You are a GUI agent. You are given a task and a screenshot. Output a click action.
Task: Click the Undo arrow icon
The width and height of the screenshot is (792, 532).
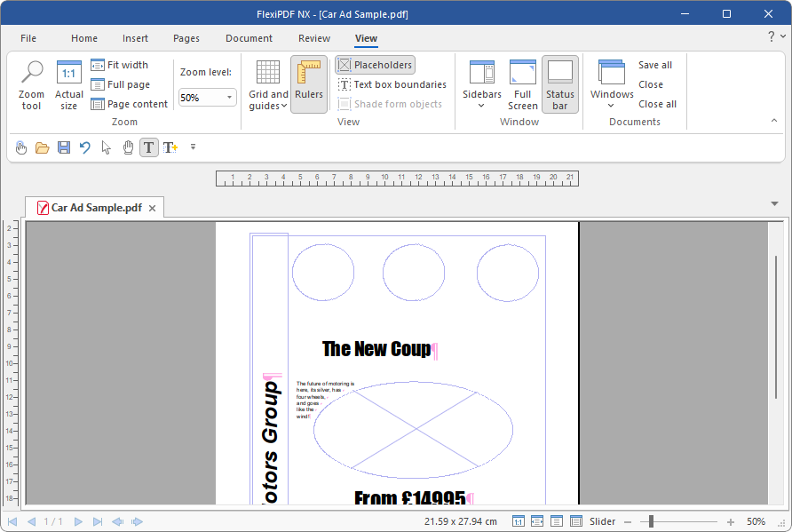click(x=85, y=147)
